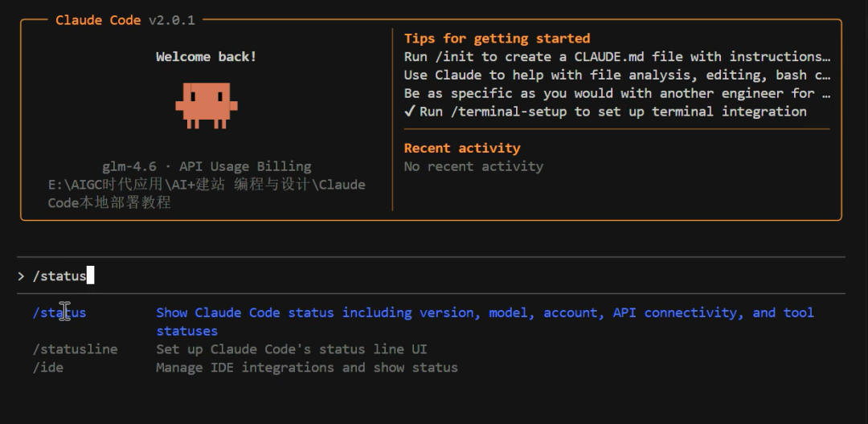Click the /status prompt input field
The width and height of the screenshot is (868, 424).
(x=431, y=276)
